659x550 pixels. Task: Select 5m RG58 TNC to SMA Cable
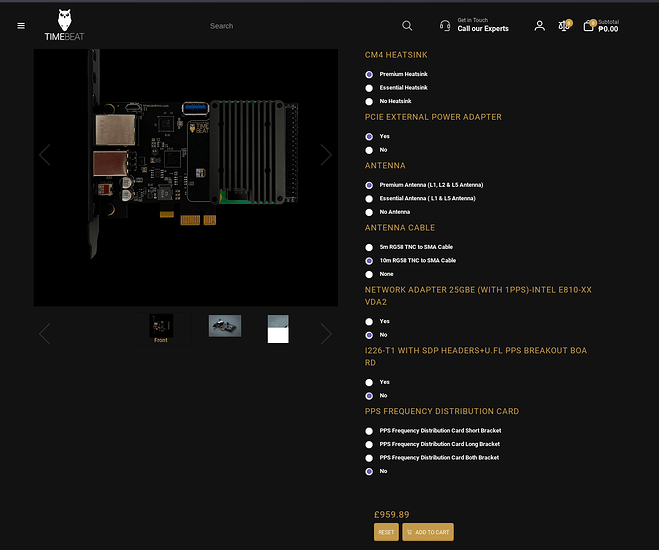click(369, 247)
